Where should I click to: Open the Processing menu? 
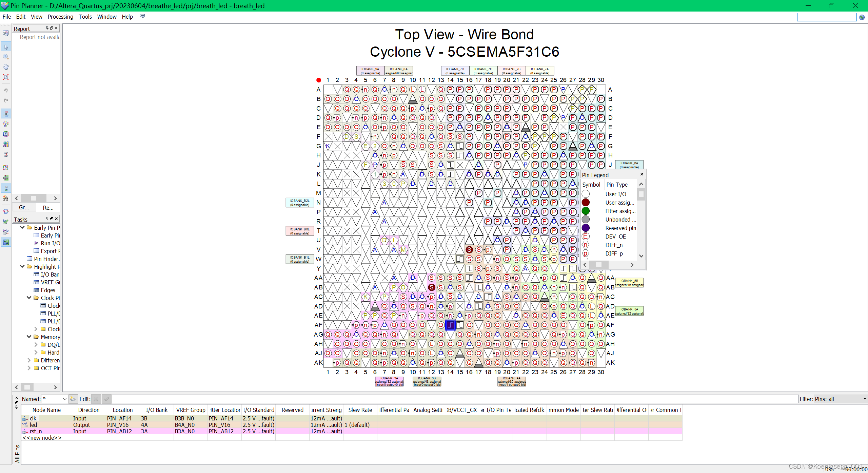pos(60,17)
